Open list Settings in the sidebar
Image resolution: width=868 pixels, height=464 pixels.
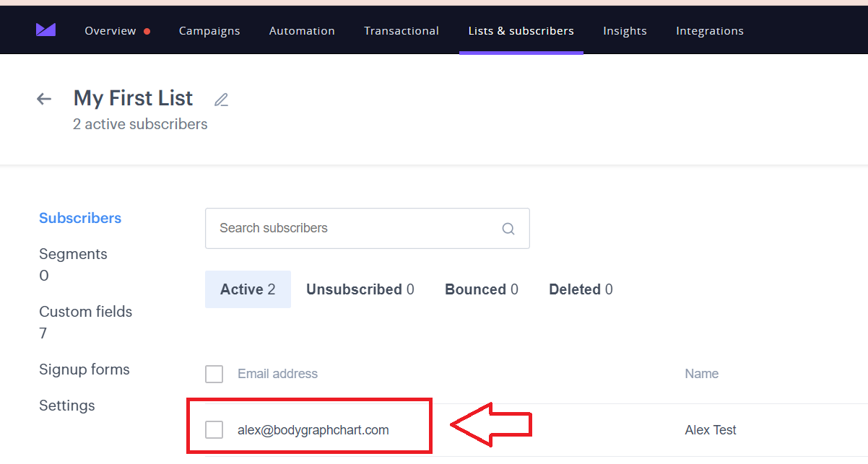click(x=67, y=406)
